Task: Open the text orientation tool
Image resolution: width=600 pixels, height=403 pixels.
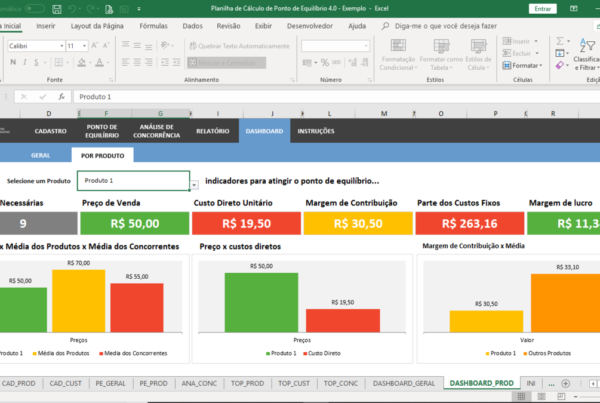Action: (165, 46)
